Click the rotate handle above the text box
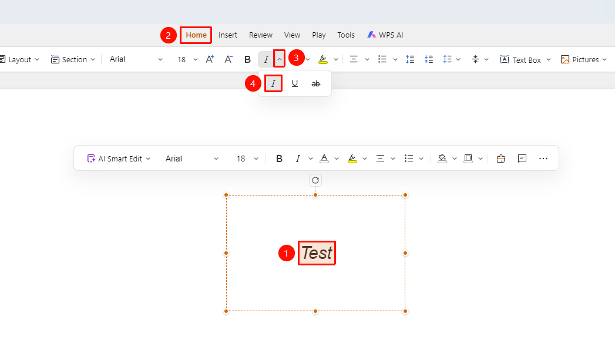Image resolution: width=615 pixels, height=364 pixels. tap(315, 180)
